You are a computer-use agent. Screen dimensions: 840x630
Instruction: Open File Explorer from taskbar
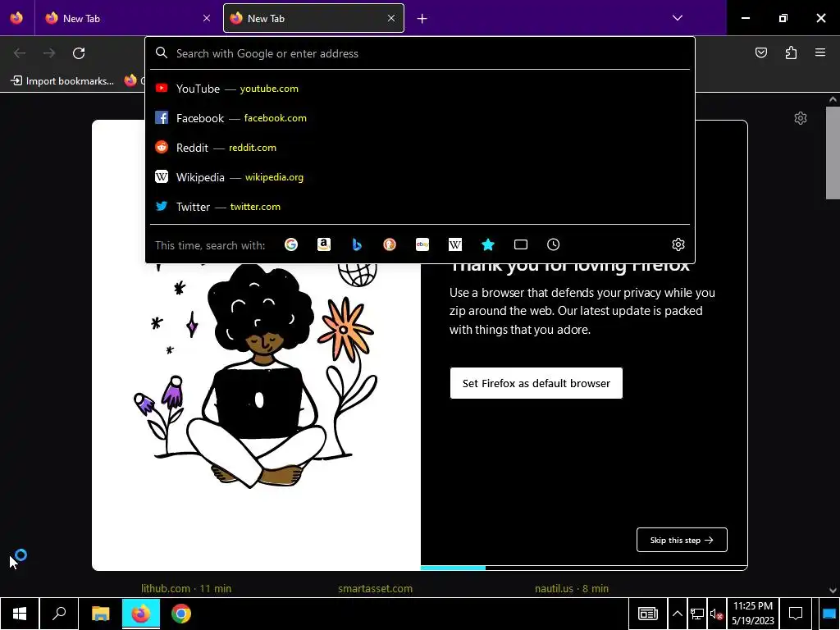point(100,614)
